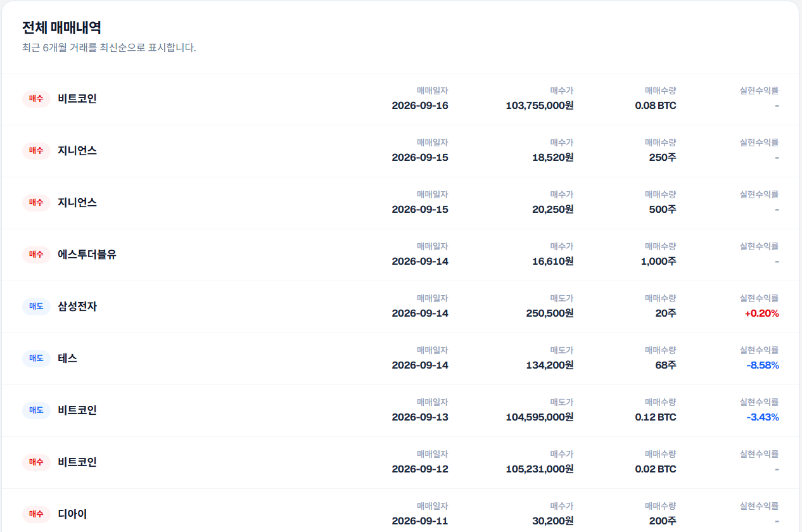The height and width of the screenshot is (532, 802).
Task: Click the sell price 250,500원
Action: point(550,313)
